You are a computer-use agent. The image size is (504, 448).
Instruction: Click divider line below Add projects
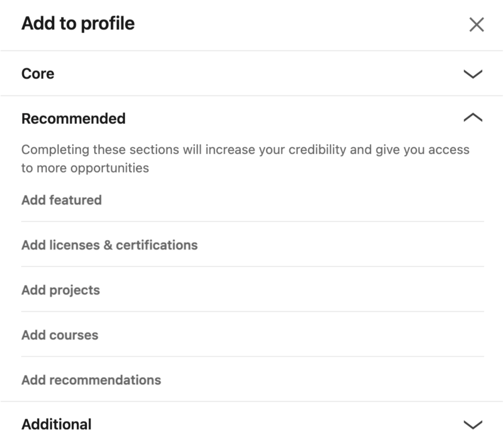[252, 311]
